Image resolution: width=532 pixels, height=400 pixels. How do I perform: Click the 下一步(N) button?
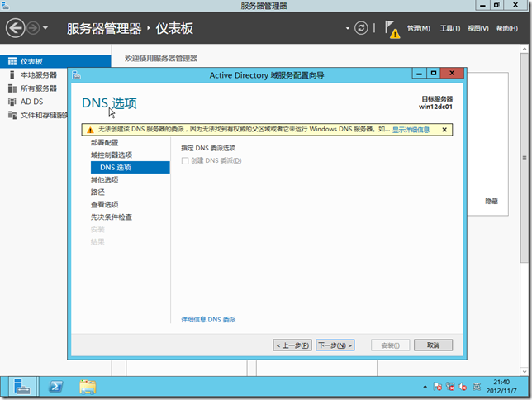tap(335, 345)
